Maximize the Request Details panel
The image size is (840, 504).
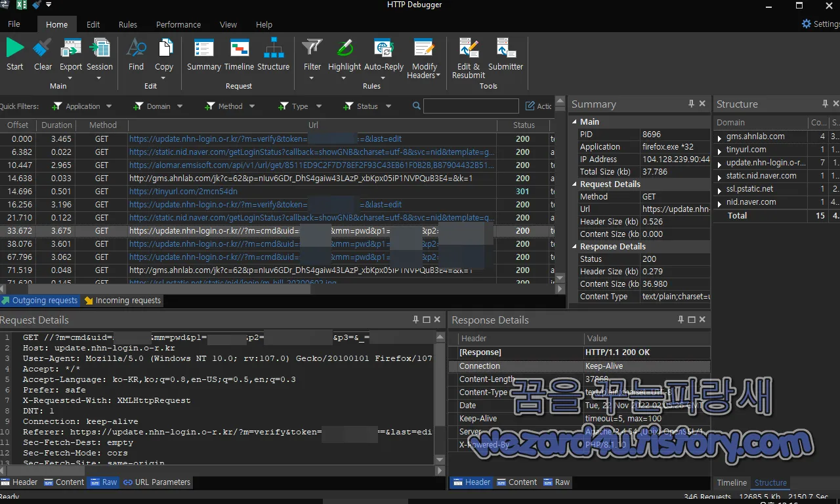point(427,320)
